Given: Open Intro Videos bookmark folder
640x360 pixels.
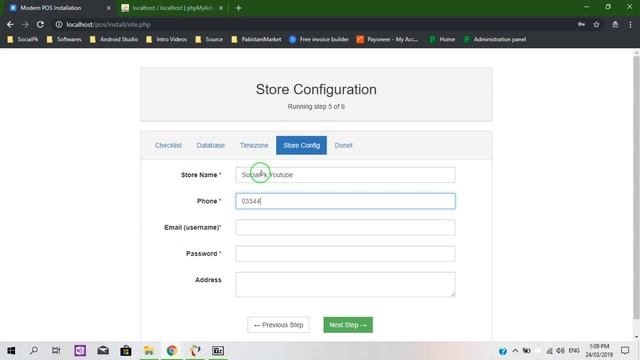Looking at the screenshot, I should 167,39.
